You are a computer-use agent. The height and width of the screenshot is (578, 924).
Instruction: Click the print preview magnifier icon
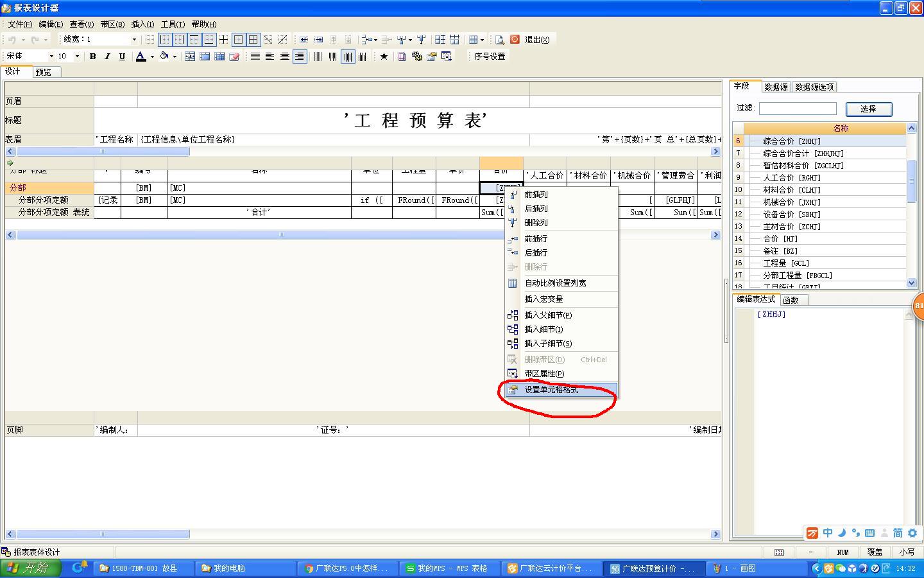coord(499,39)
